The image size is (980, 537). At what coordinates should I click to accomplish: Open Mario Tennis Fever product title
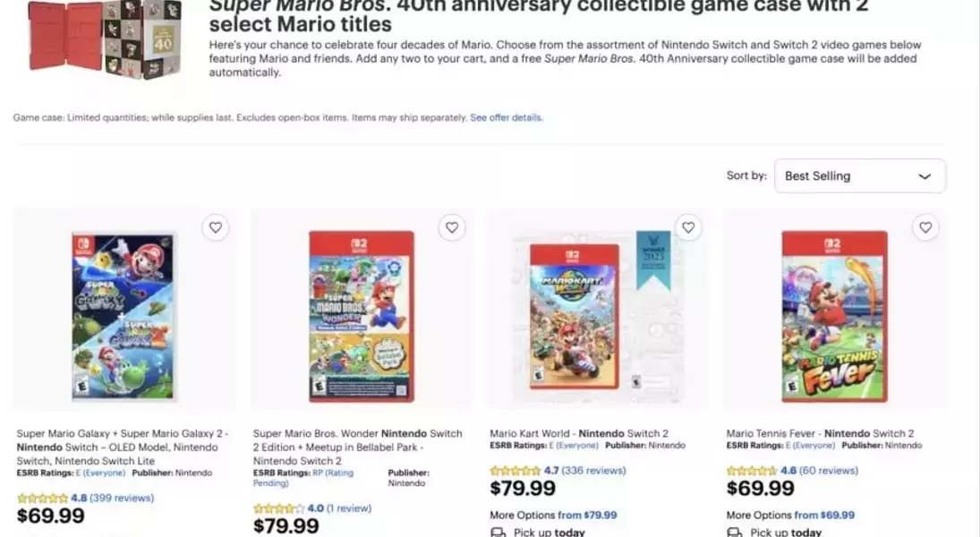[x=820, y=433]
